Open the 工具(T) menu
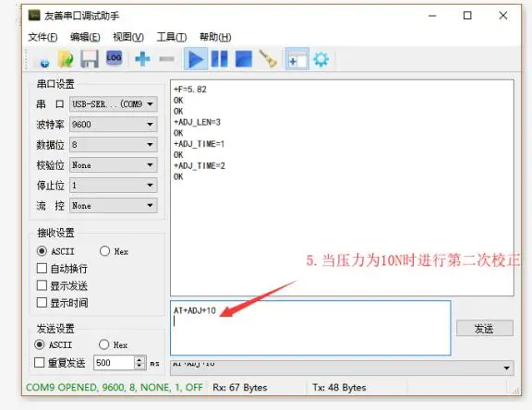 (x=172, y=37)
